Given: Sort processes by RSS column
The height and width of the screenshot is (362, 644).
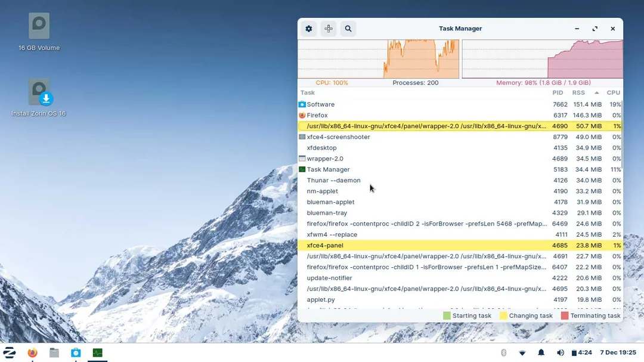Looking at the screenshot, I should click(x=578, y=93).
